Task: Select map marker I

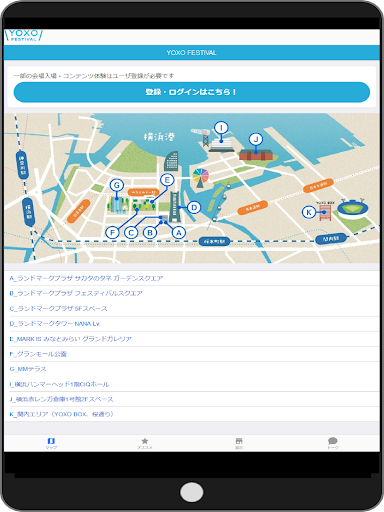Action: (221, 128)
